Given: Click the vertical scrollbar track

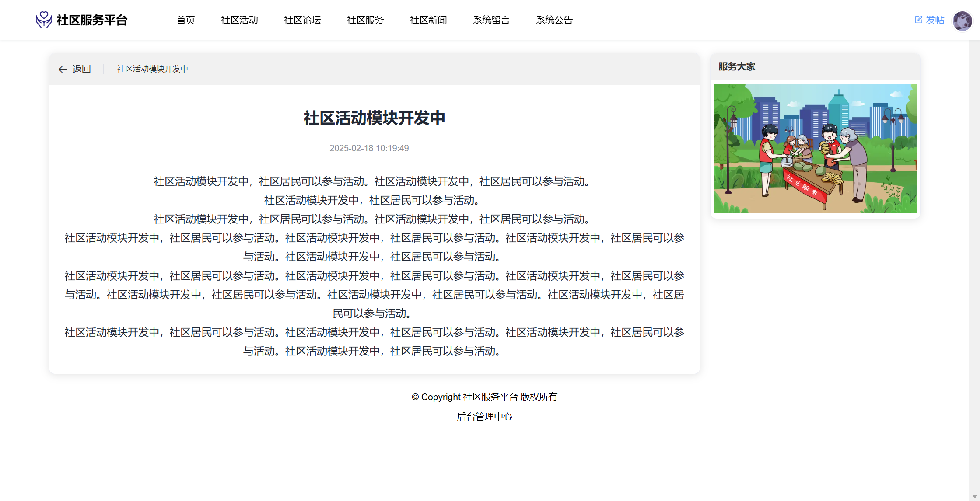Looking at the screenshot, I should click(x=974, y=262).
